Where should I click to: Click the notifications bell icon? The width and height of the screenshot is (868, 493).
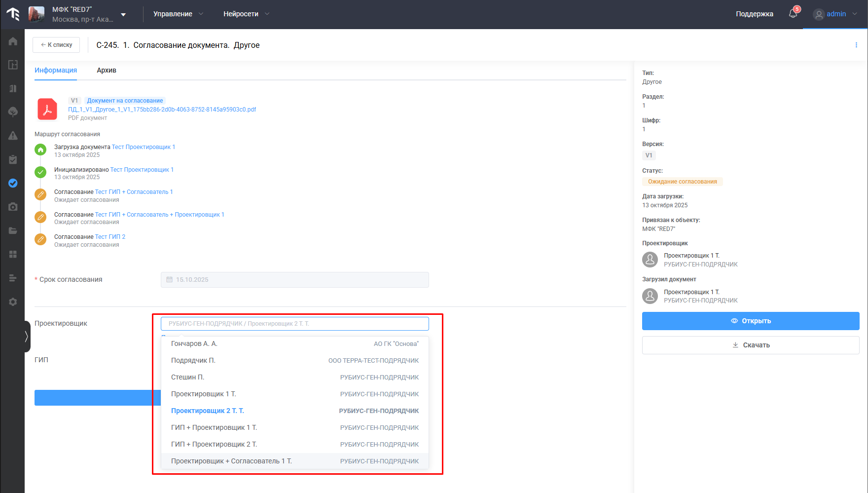(x=793, y=14)
